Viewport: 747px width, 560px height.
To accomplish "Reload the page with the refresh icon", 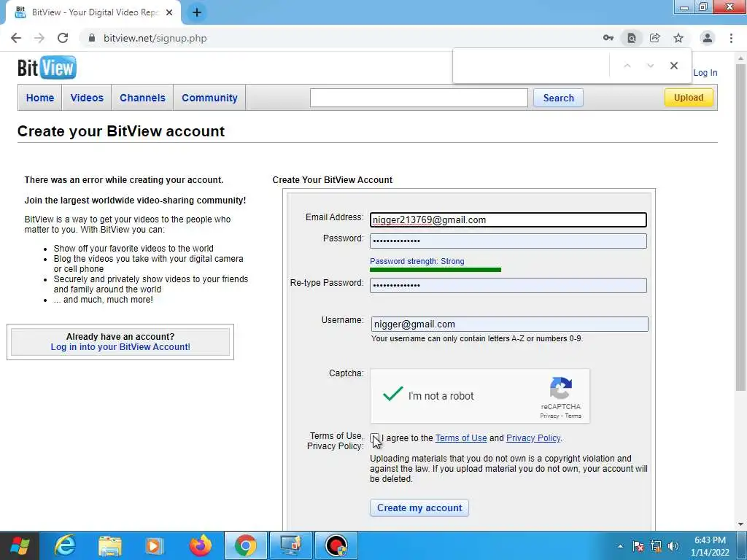I will [63, 38].
